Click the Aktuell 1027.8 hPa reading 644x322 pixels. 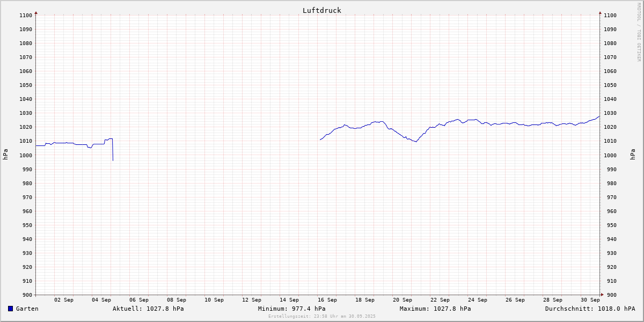click(x=148, y=309)
